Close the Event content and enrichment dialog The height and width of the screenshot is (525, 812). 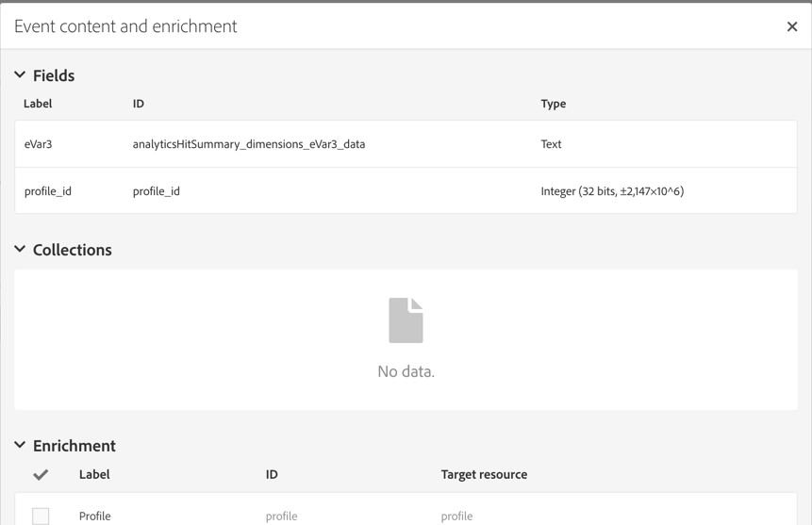tap(792, 26)
